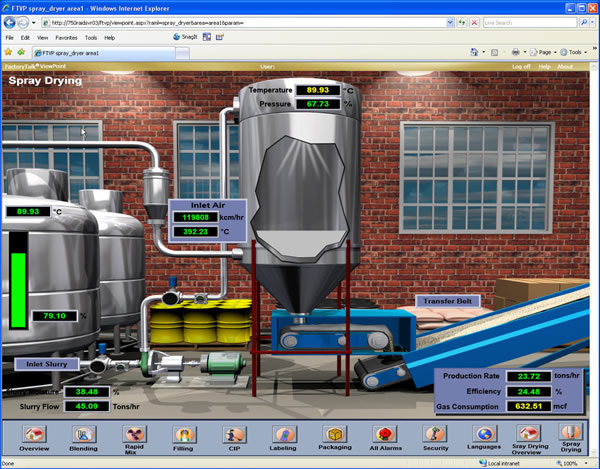The image size is (600, 469).
Task: Click the Log off link
Action: click(521, 67)
